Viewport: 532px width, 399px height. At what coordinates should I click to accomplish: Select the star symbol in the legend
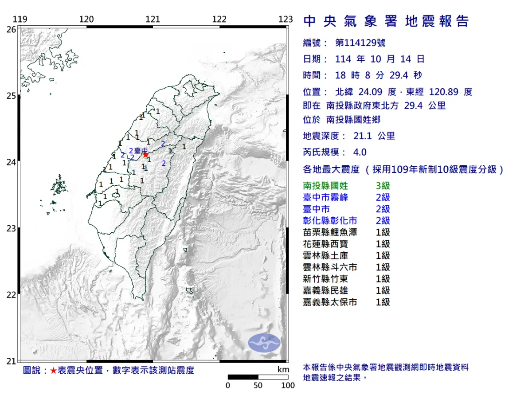pyautogui.click(x=53, y=370)
